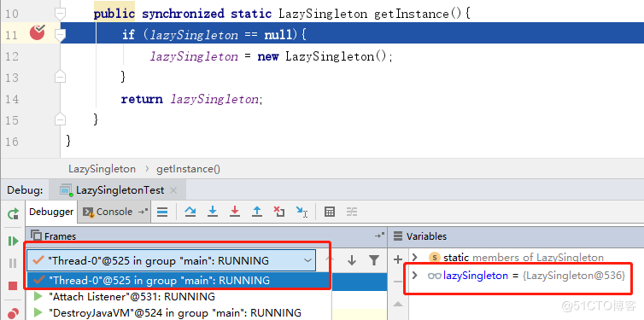Expand the lazySingleton watch variable
This screenshot has width=644, height=320.
click(415, 276)
